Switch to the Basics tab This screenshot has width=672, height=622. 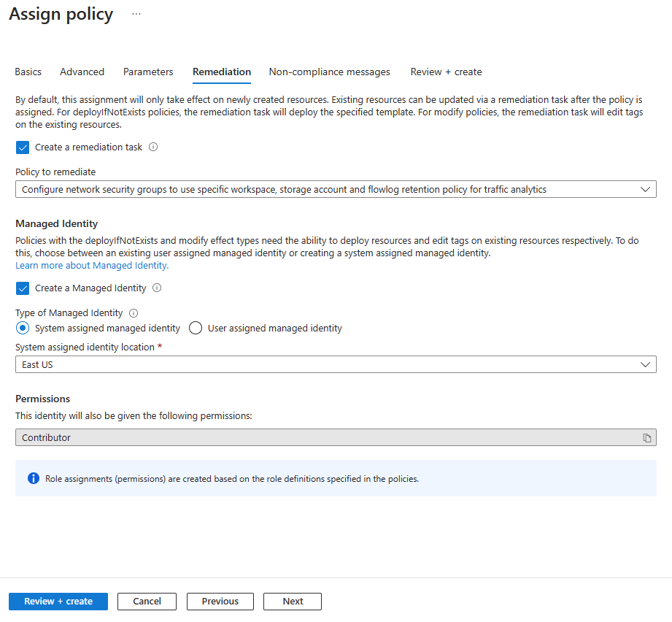(x=28, y=72)
